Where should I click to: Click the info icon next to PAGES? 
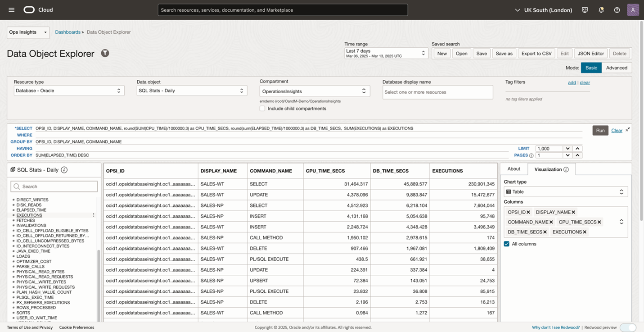point(531,155)
